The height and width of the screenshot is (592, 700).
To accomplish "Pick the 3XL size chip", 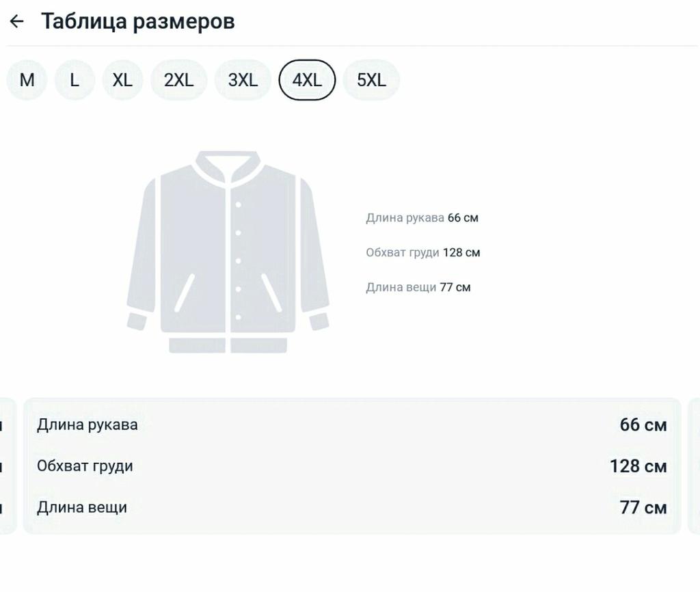I will pos(243,80).
